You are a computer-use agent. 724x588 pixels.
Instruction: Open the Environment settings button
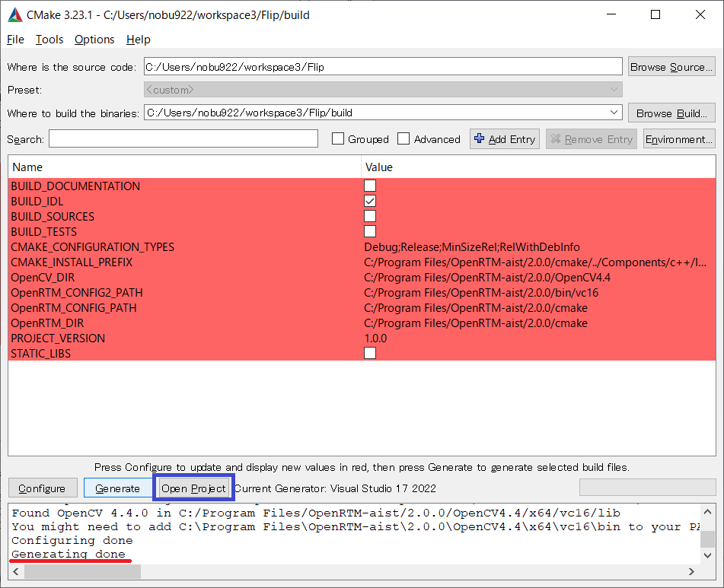click(x=679, y=138)
